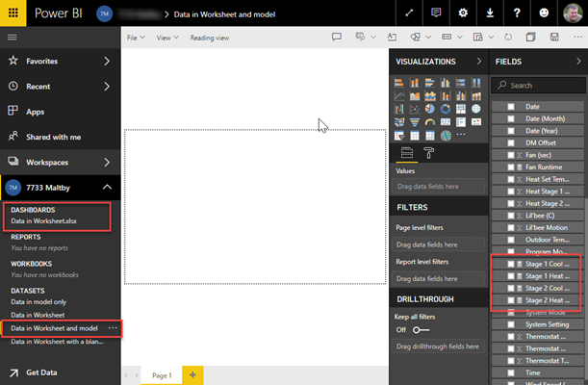Select the line chart visual

(x=399, y=96)
